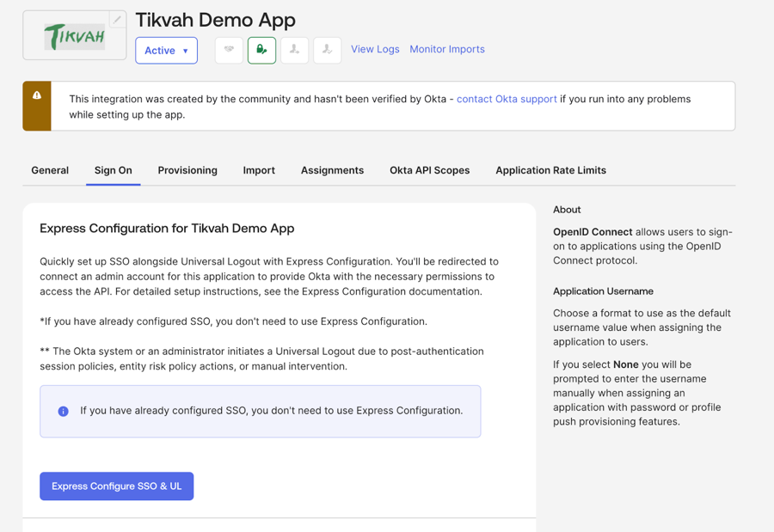Open the Active status dropdown
This screenshot has width=774, height=532.
(166, 50)
